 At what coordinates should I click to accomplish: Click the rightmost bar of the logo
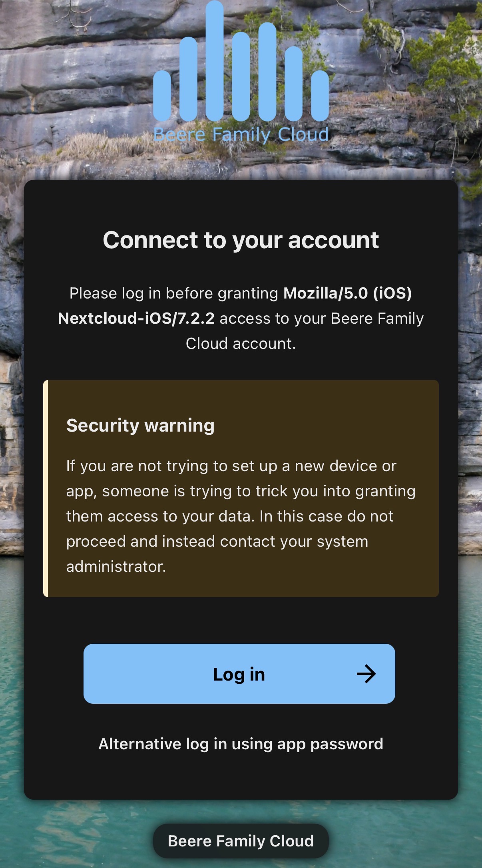(x=320, y=95)
